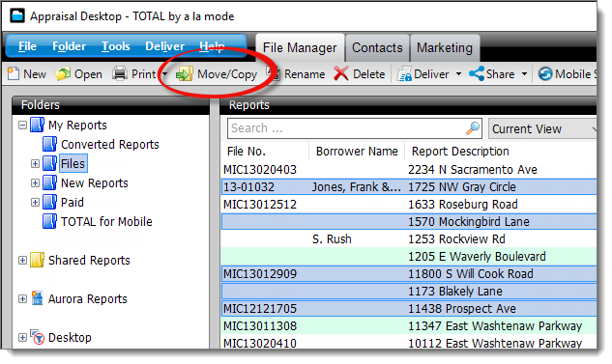Viewport: 612px width, 364px height.
Task: Select 1173 Blakely Lane row
Action: pos(409,292)
